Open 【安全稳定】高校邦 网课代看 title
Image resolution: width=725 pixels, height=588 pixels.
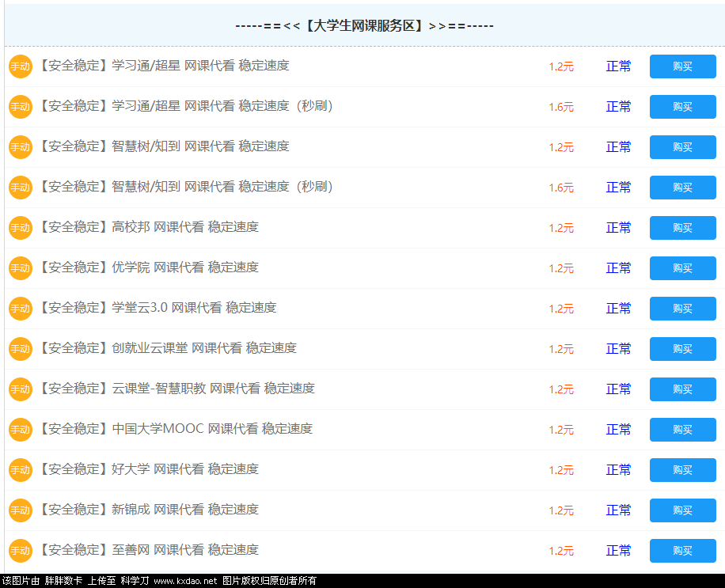click(148, 227)
